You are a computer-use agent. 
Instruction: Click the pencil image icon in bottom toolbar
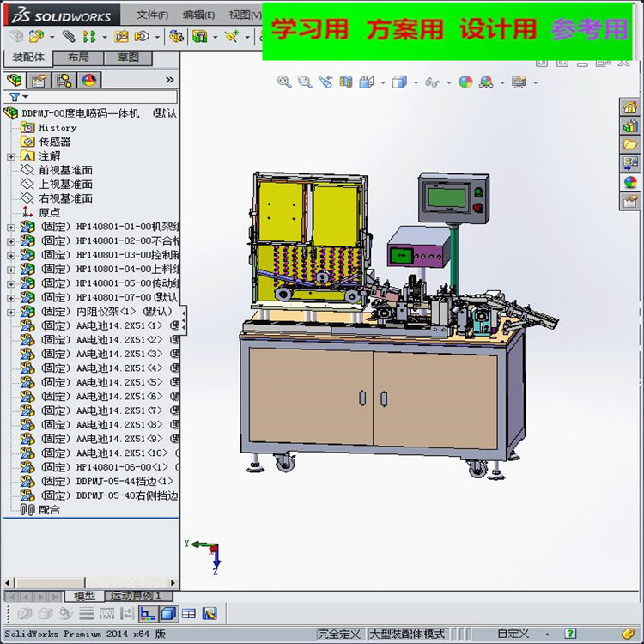coord(210,614)
